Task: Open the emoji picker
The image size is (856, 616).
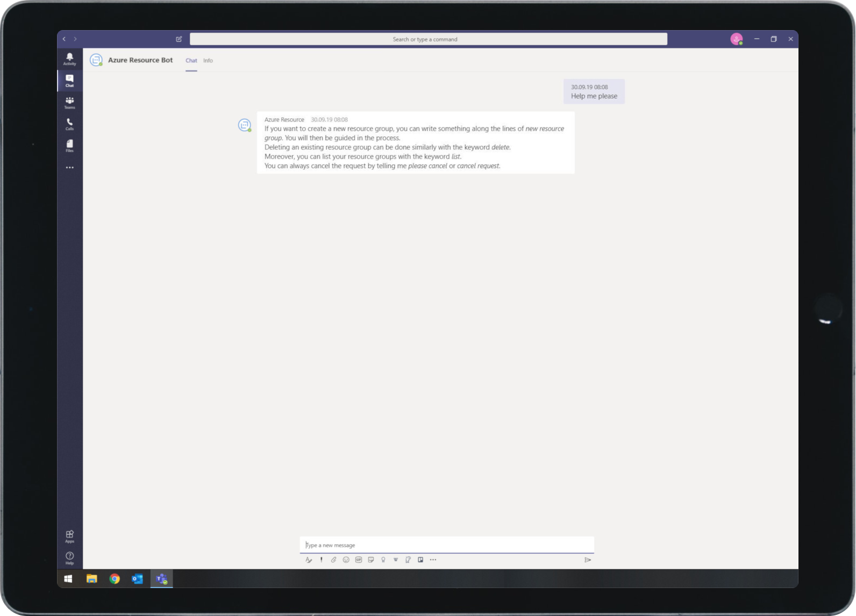Action: tap(346, 560)
